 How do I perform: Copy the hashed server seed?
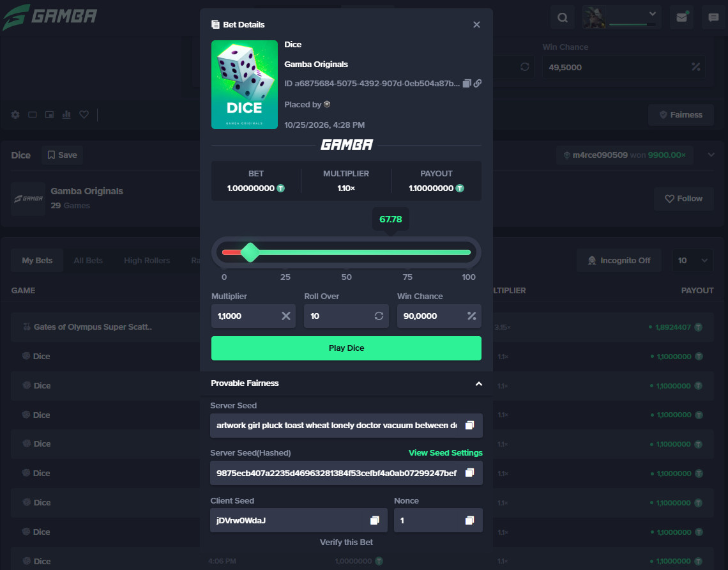(x=470, y=473)
